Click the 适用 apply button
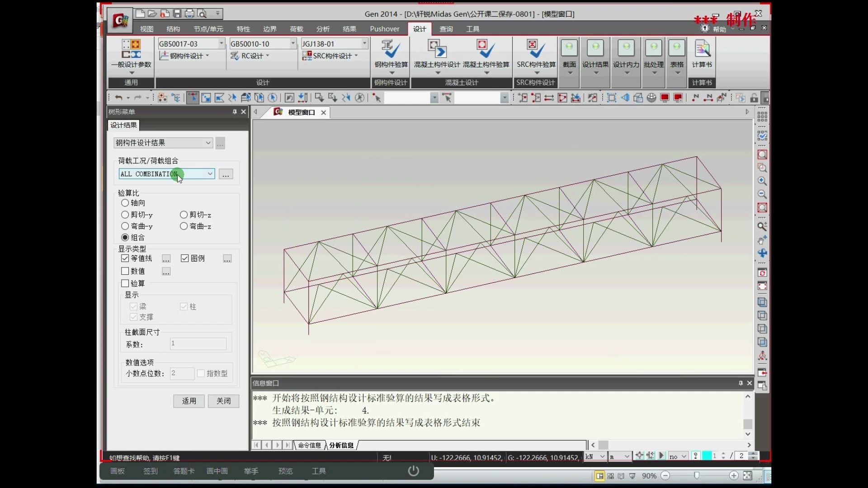This screenshot has width=868, height=488. (189, 401)
